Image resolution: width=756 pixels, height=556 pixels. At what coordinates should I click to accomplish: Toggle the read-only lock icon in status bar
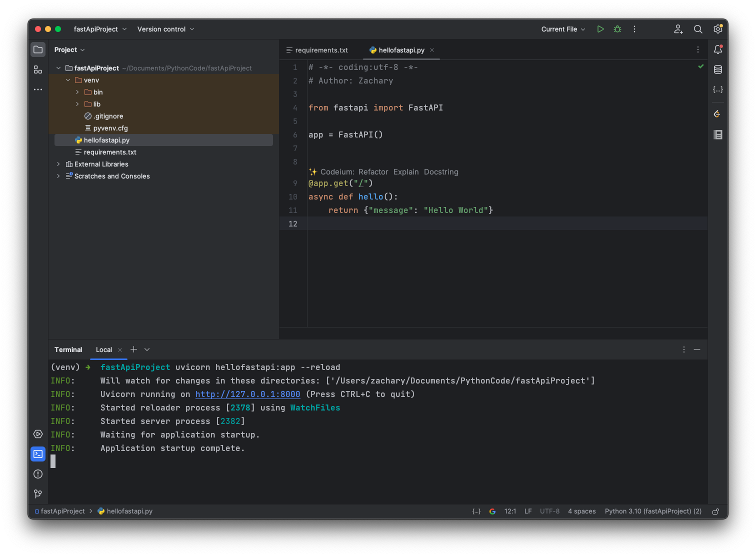[715, 511]
